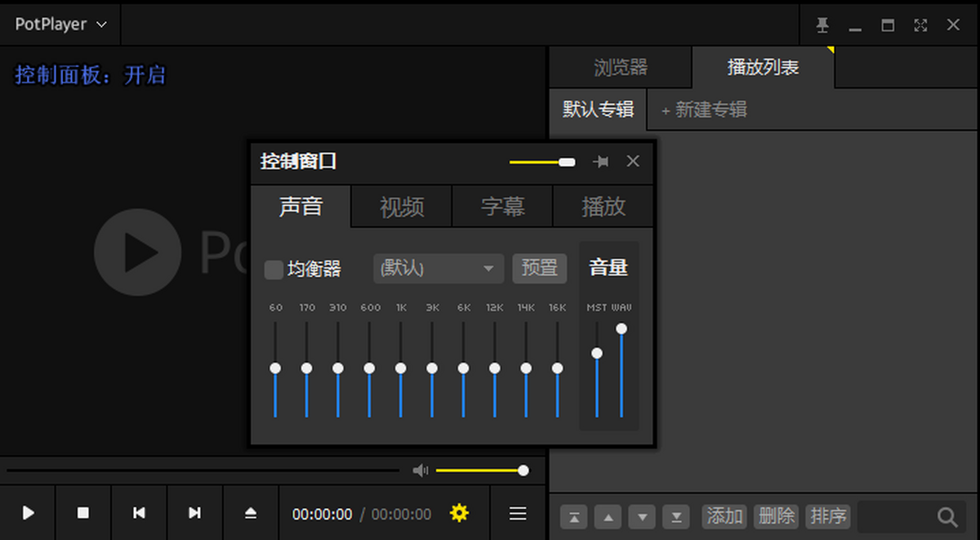Open the 播放列表 playlist tab
Screen dimensions: 980x540
tap(763, 67)
